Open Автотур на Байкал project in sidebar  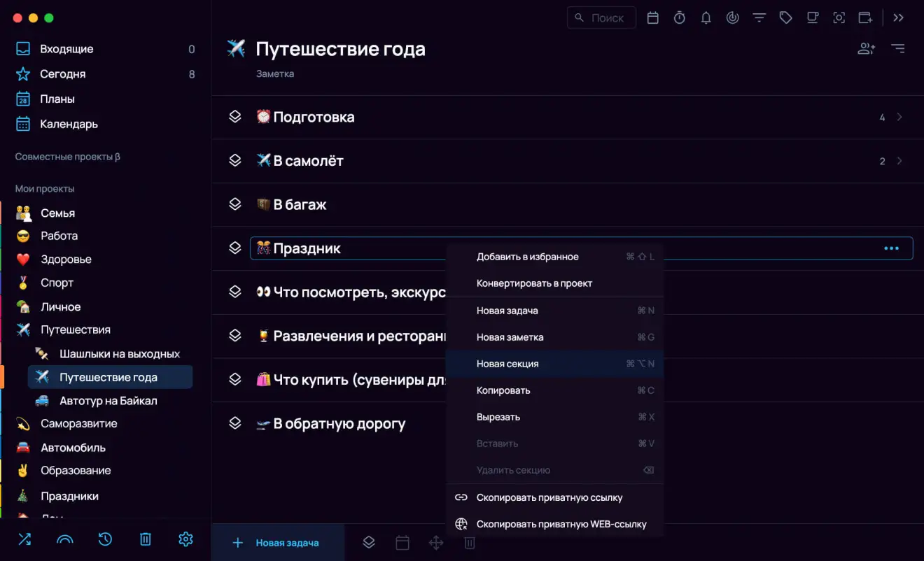pos(108,401)
